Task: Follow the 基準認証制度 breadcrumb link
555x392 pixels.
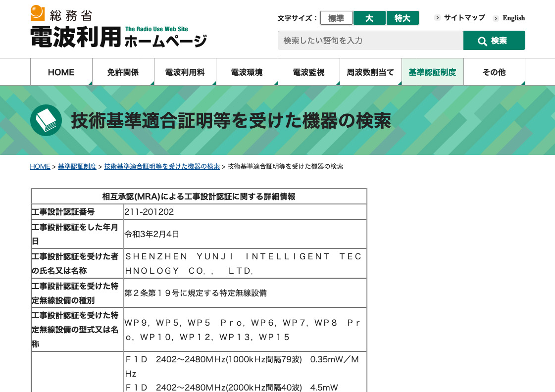Action: pyautogui.click(x=77, y=167)
